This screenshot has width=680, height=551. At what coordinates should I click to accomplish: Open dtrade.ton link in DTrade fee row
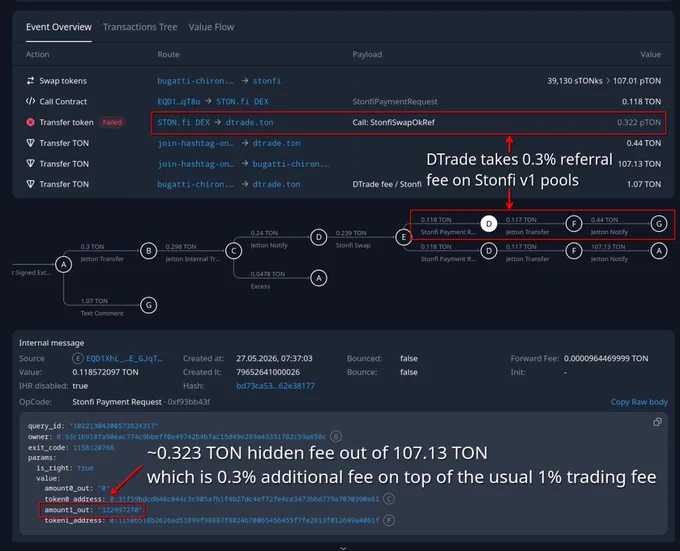pyautogui.click(x=276, y=184)
